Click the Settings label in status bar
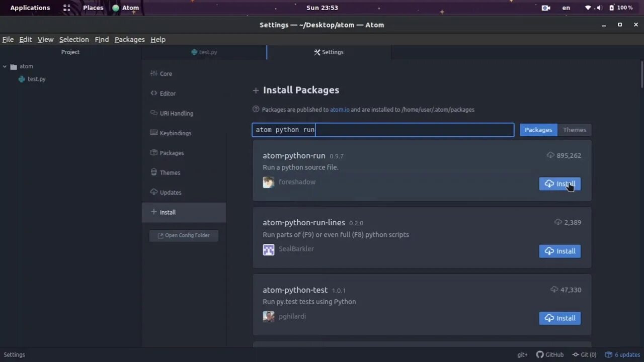Viewport: 644px width, 362px height. pos(14,354)
